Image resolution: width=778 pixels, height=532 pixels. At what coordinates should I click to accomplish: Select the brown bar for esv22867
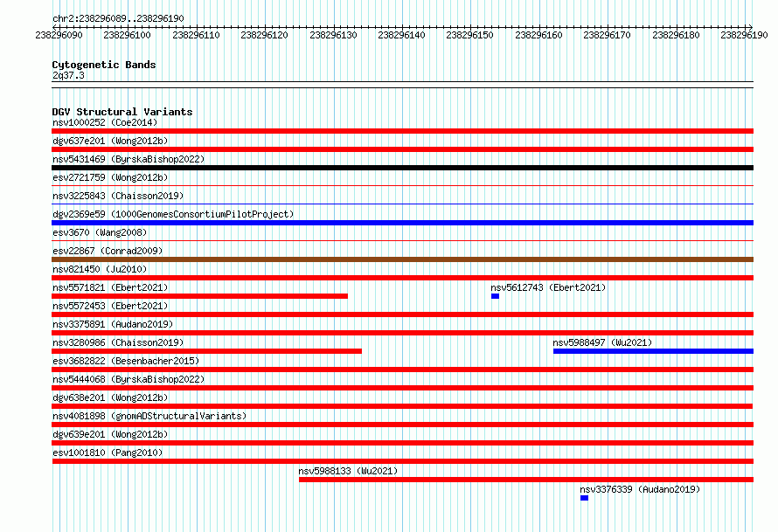click(402, 259)
